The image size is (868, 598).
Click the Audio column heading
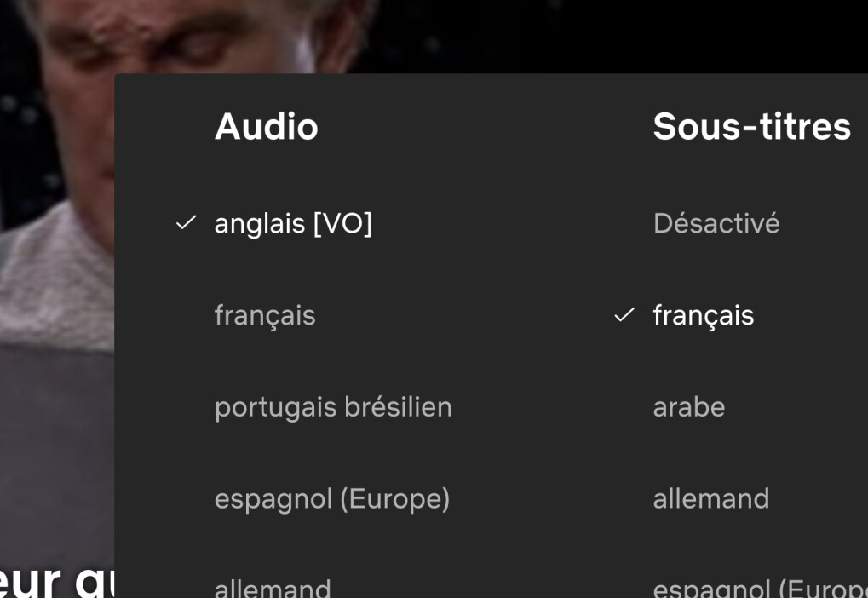267,127
